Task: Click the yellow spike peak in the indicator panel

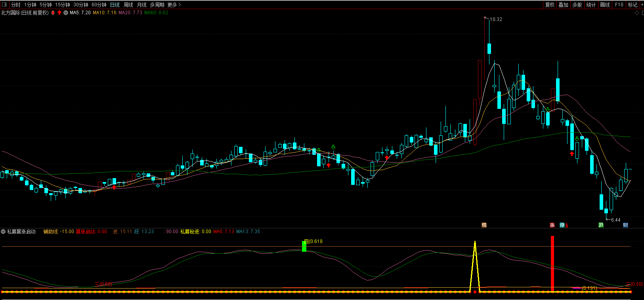Action: 475,242
